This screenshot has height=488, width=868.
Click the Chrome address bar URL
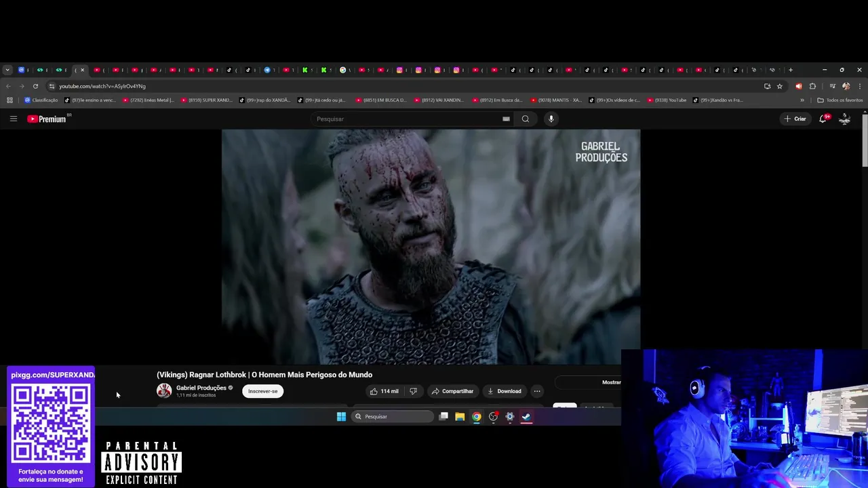click(x=102, y=86)
